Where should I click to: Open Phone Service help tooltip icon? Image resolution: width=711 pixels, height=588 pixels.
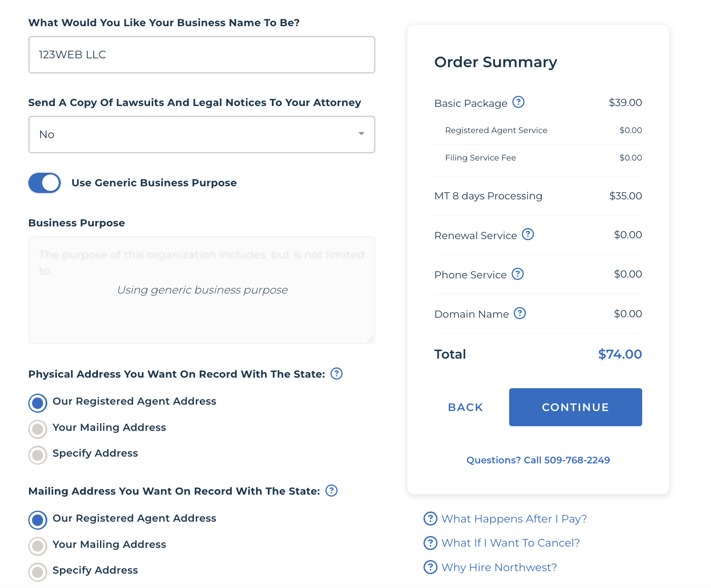[518, 274]
